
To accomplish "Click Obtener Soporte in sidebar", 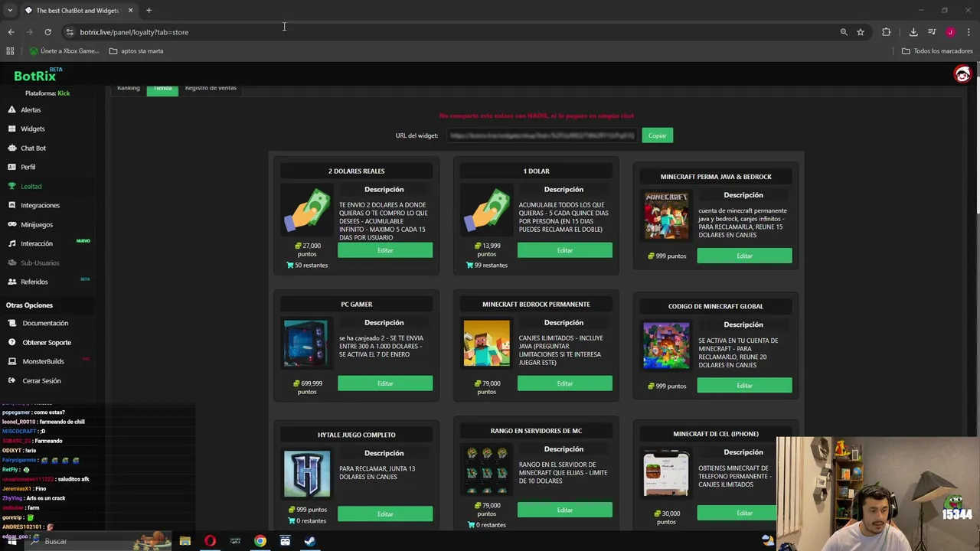I will (46, 342).
